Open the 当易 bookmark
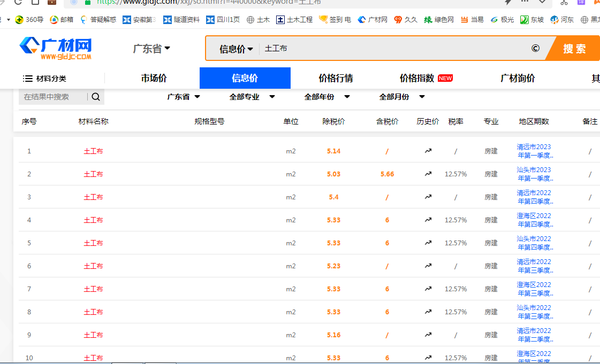 click(x=472, y=19)
